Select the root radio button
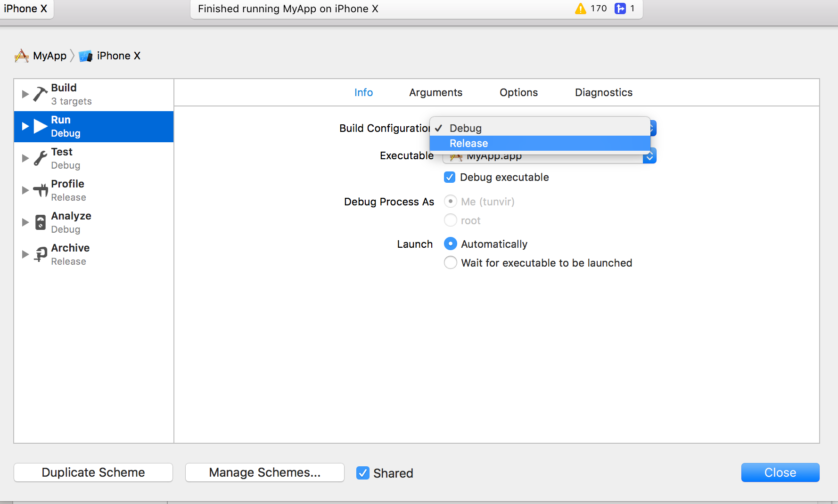 (x=451, y=220)
